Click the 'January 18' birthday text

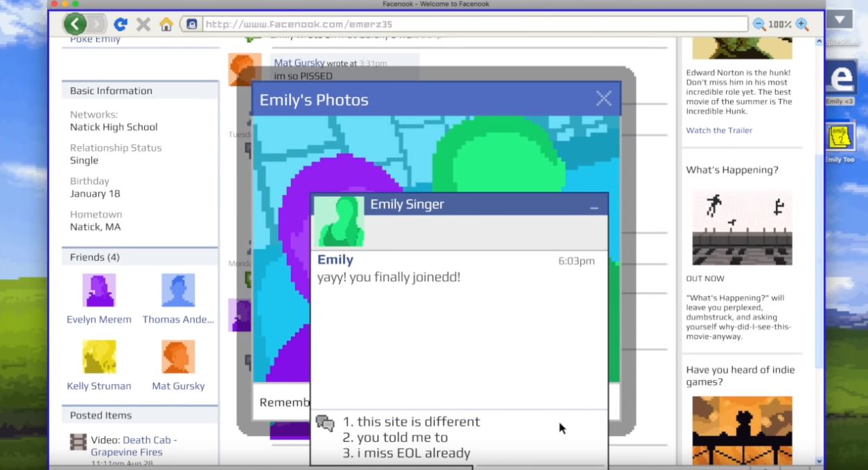(x=95, y=193)
